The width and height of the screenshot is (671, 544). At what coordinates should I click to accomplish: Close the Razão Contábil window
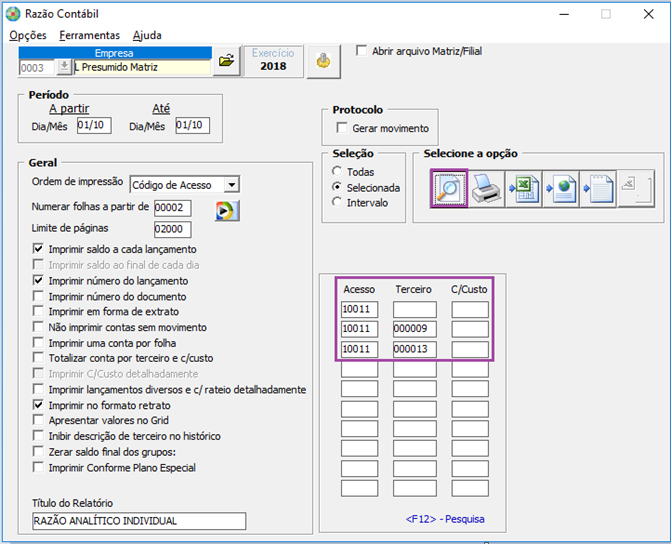(x=648, y=14)
